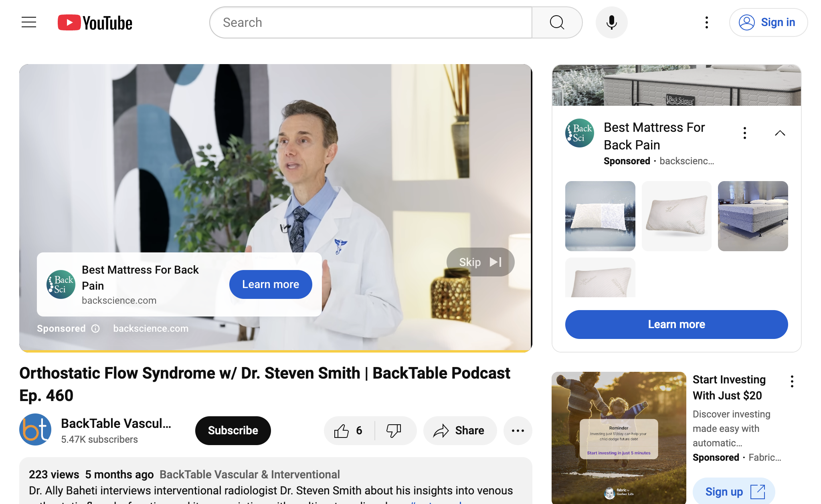Open BackTable channel avatar
This screenshot has width=821, height=504.
[35, 429]
